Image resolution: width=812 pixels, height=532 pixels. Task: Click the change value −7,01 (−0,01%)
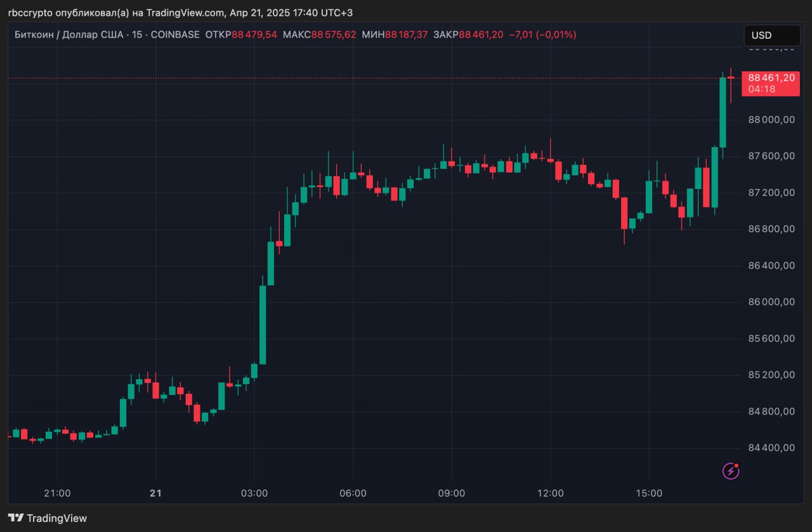[542, 35]
